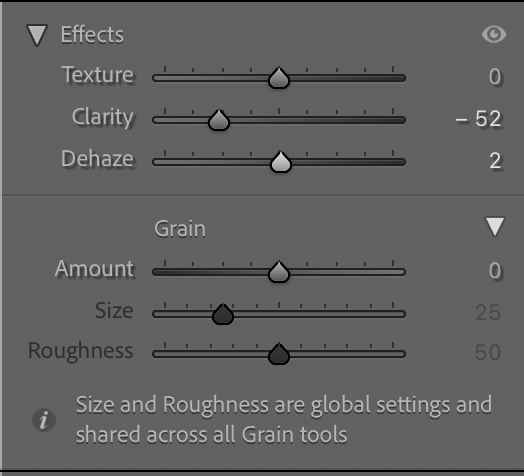Click the Grain section heading
Viewport: 524px width, 476px height.
(180, 229)
